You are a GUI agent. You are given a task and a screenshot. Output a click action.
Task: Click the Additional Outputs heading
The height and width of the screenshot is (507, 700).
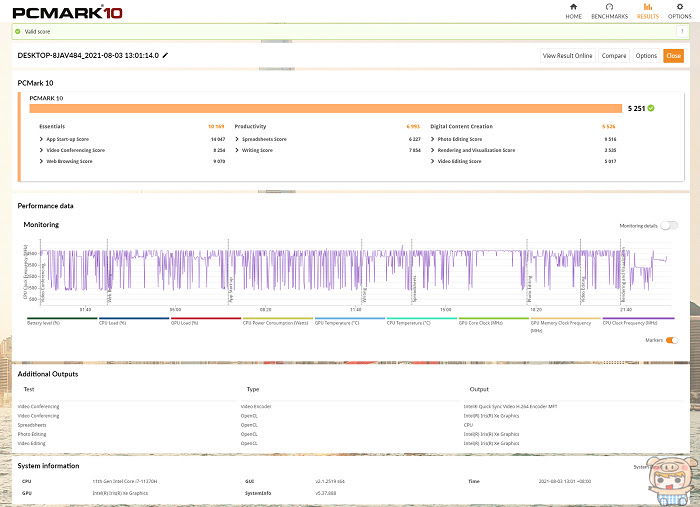pyautogui.click(x=48, y=374)
